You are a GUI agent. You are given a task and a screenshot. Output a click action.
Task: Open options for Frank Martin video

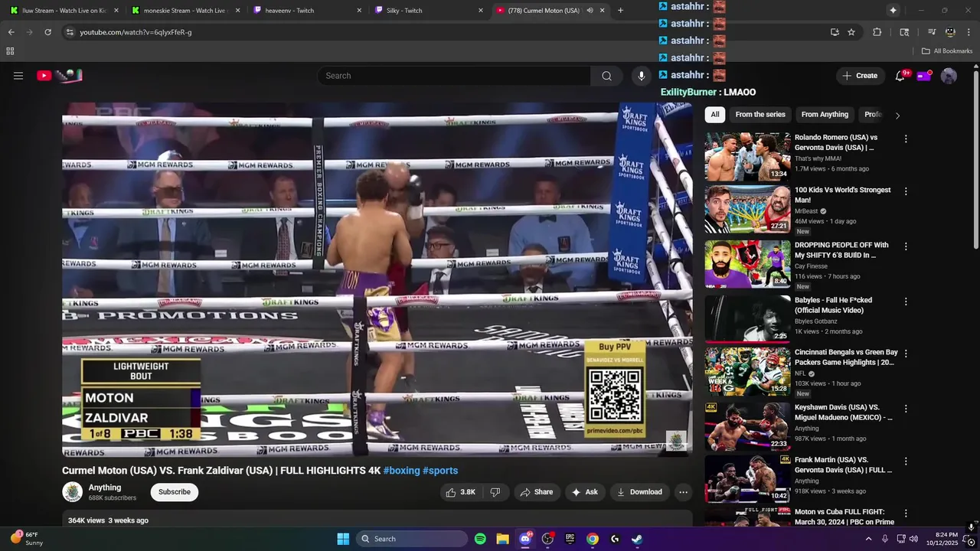[906, 461]
